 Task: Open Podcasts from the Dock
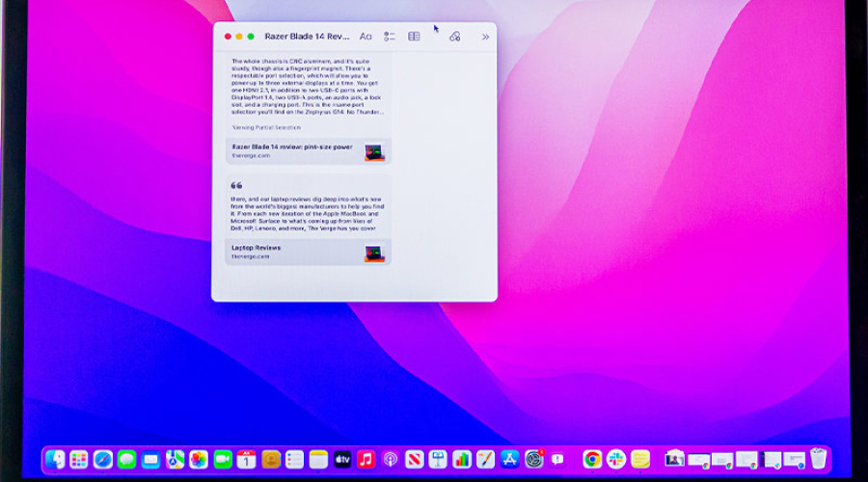[x=391, y=459]
